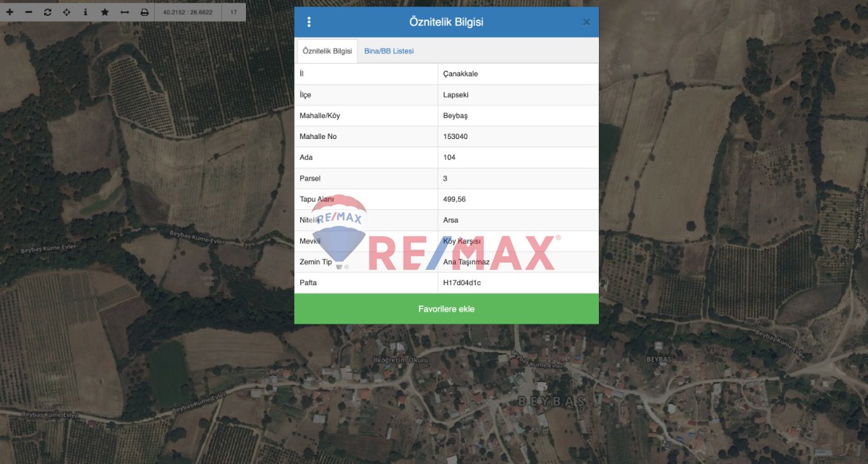Switch to the Bina/BB Listesi tab
868x464 pixels.
click(x=388, y=51)
